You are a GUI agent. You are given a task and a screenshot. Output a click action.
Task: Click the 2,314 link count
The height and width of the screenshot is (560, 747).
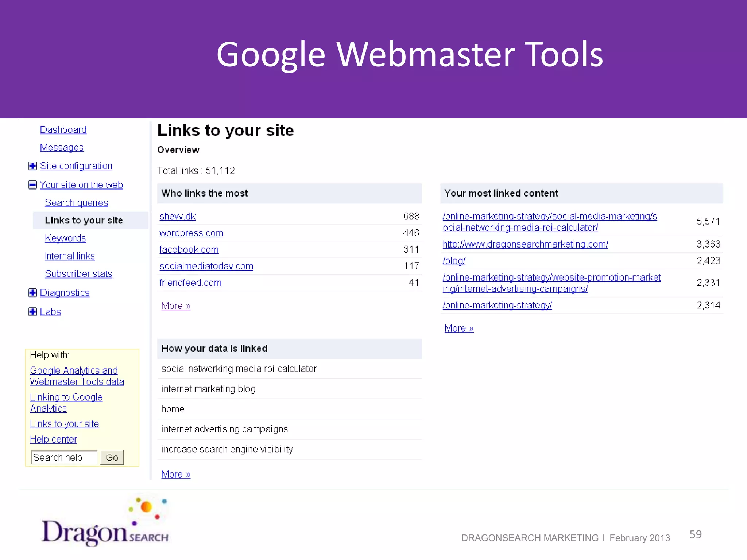(x=708, y=305)
